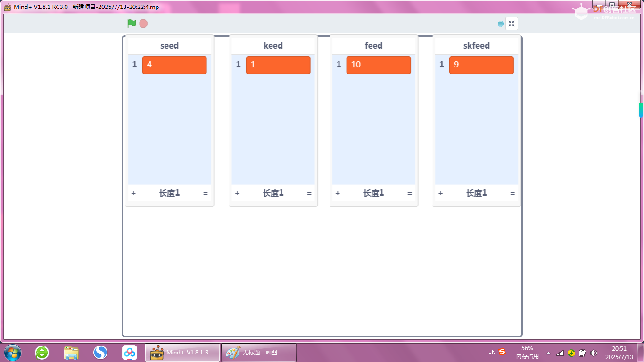Click the feed list title

(374, 46)
